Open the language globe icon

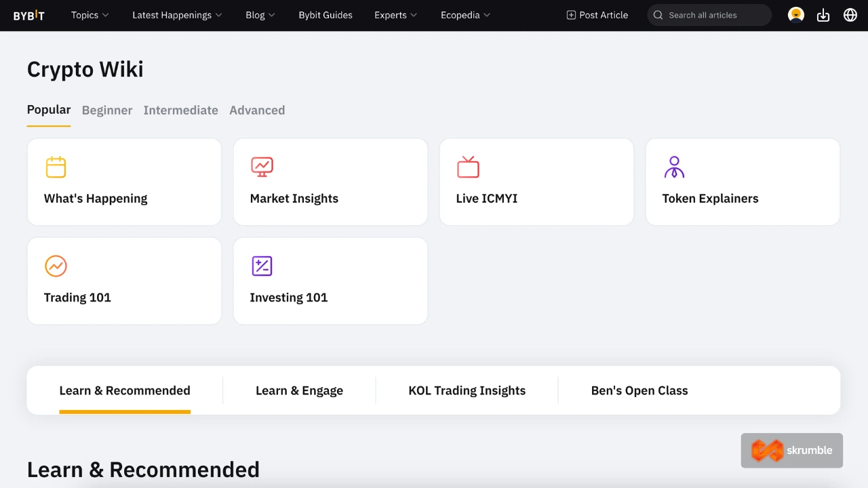coord(850,15)
